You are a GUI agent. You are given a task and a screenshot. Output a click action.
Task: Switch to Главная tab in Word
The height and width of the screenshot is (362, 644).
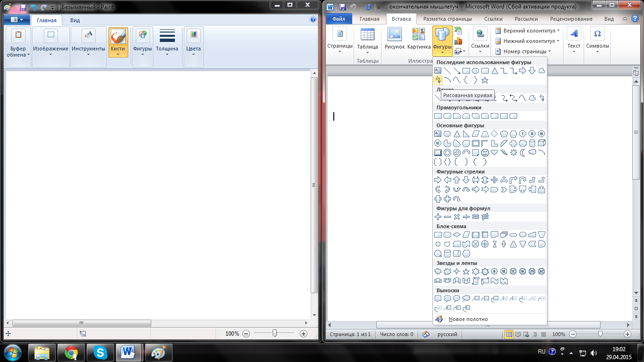coord(369,19)
